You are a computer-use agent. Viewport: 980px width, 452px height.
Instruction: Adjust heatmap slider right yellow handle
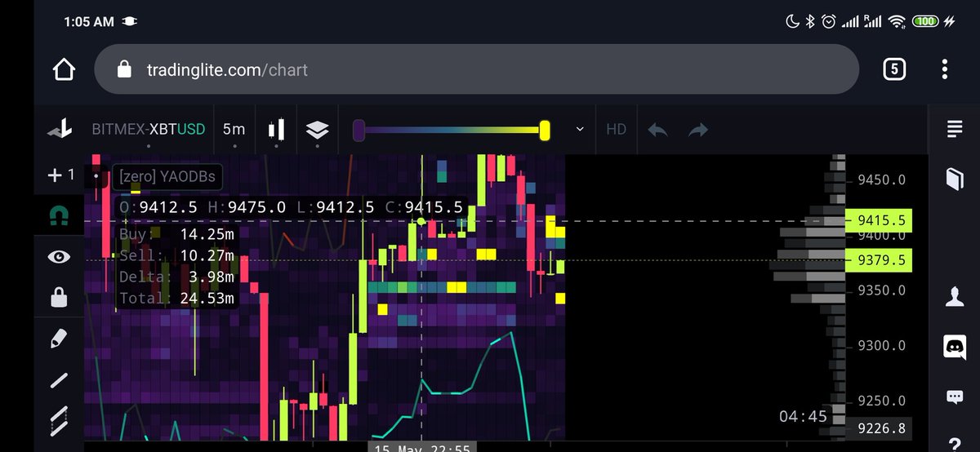click(x=545, y=129)
